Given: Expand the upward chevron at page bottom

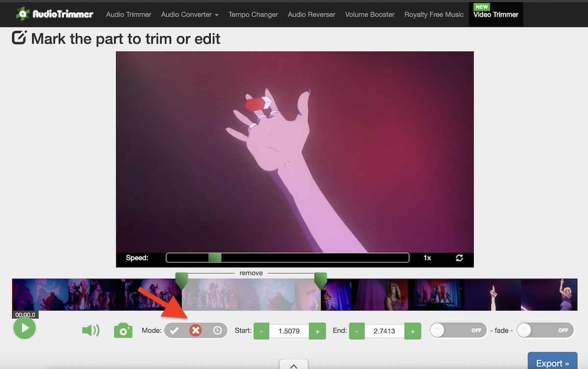Looking at the screenshot, I should pos(294,366).
